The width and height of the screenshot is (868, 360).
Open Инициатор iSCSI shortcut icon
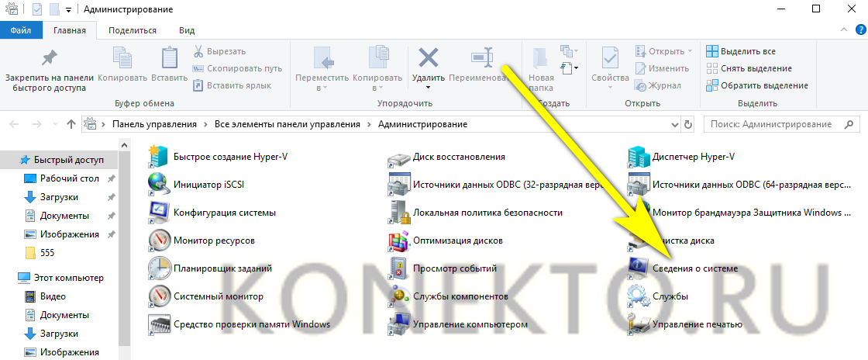pyautogui.click(x=159, y=185)
